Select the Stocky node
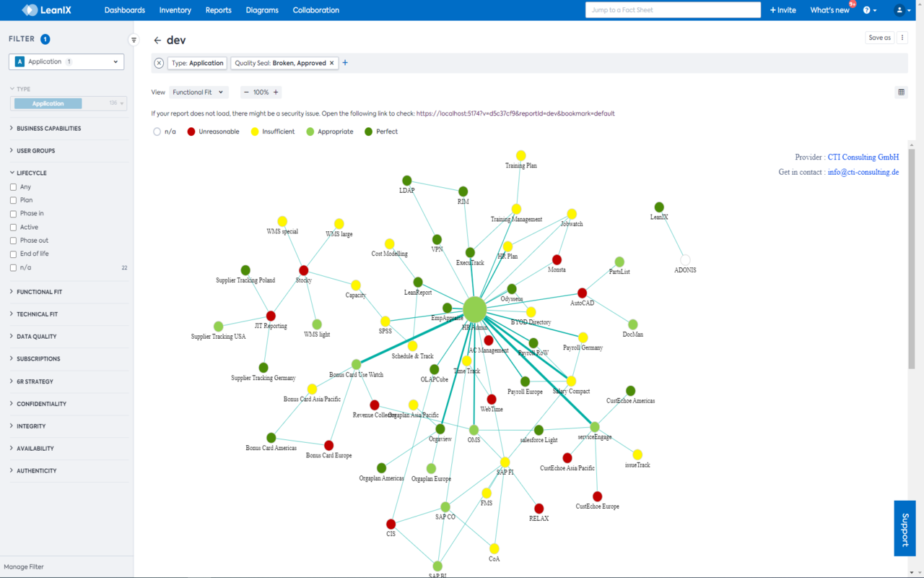 pos(303,270)
